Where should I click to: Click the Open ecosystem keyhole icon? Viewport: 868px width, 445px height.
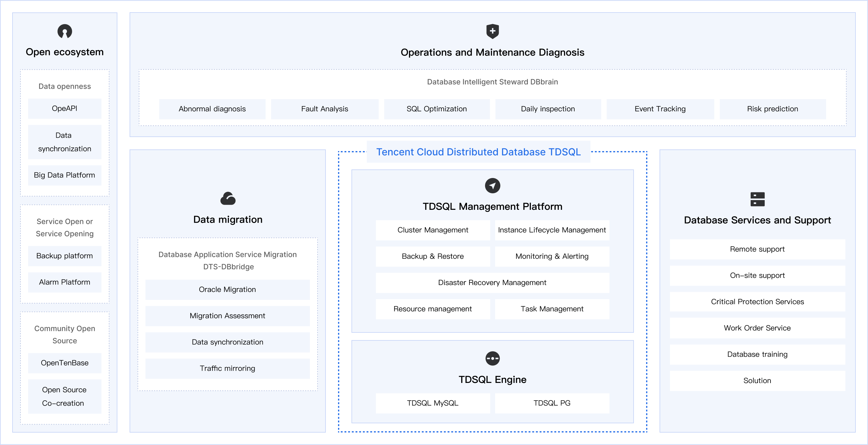click(65, 32)
